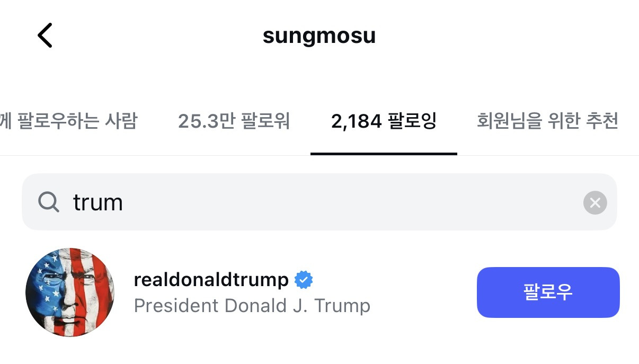Switch to the 25.3만 팔로워 tab

pyautogui.click(x=234, y=121)
